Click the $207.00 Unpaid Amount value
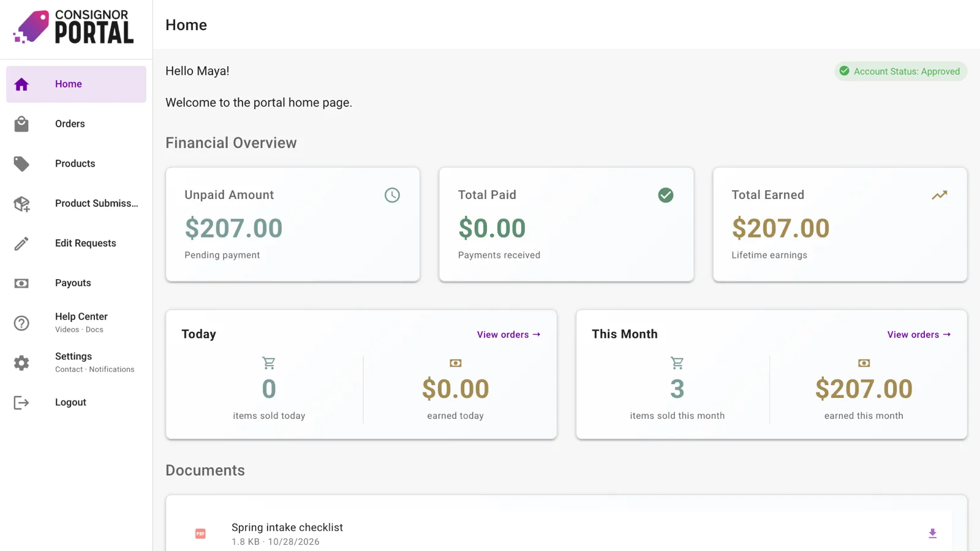This screenshot has width=980, height=551. (233, 228)
